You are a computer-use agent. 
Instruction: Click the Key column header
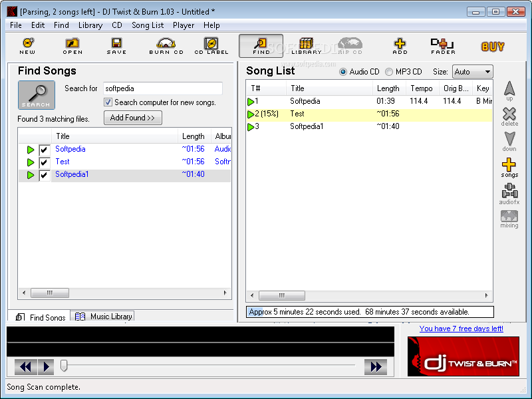point(483,88)
